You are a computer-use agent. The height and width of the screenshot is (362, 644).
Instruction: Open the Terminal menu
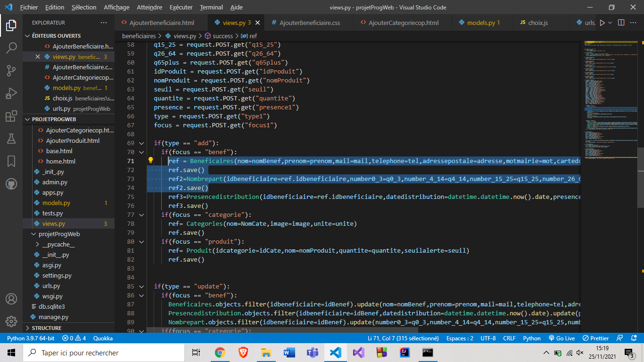tap(211, 8)
